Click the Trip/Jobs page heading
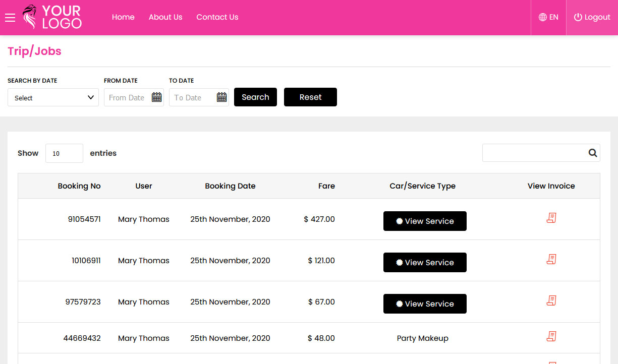The height and width of the screenshot is (364, 618). tap(34, 51)
